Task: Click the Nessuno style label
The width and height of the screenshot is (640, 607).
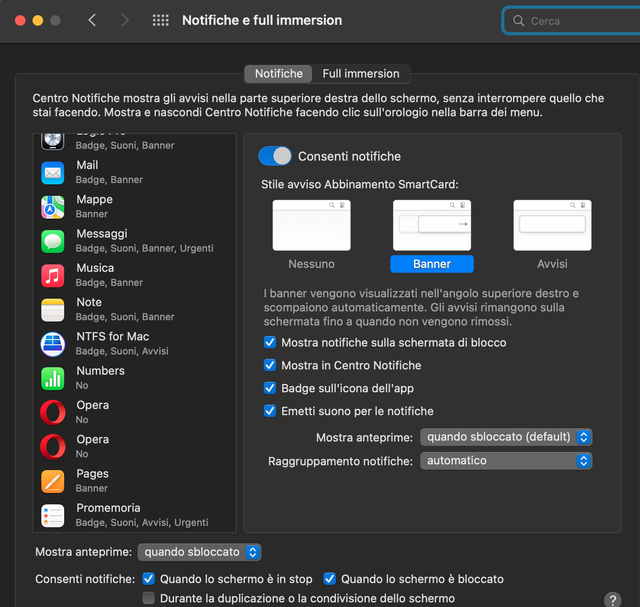Action: pos(311,264)
